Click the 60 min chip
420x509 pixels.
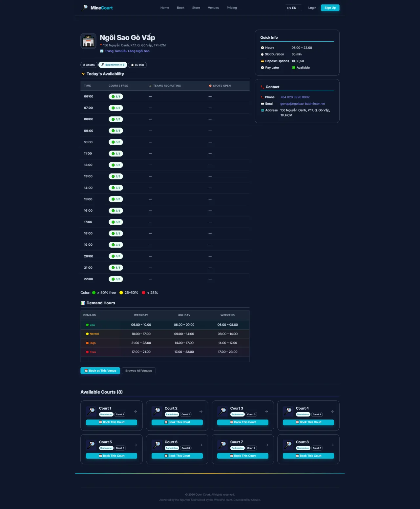137,65
